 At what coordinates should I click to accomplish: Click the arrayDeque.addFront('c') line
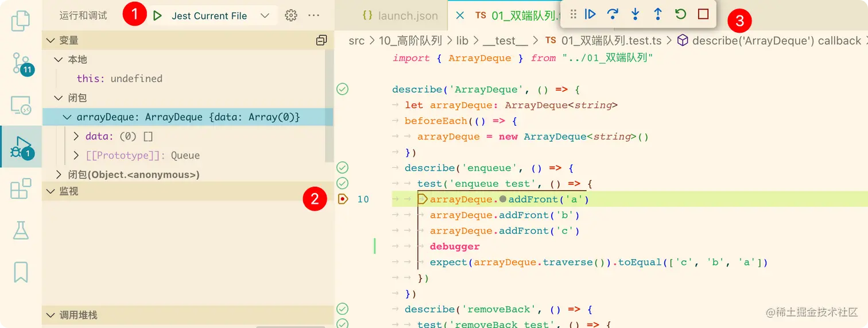pos(505,231)
